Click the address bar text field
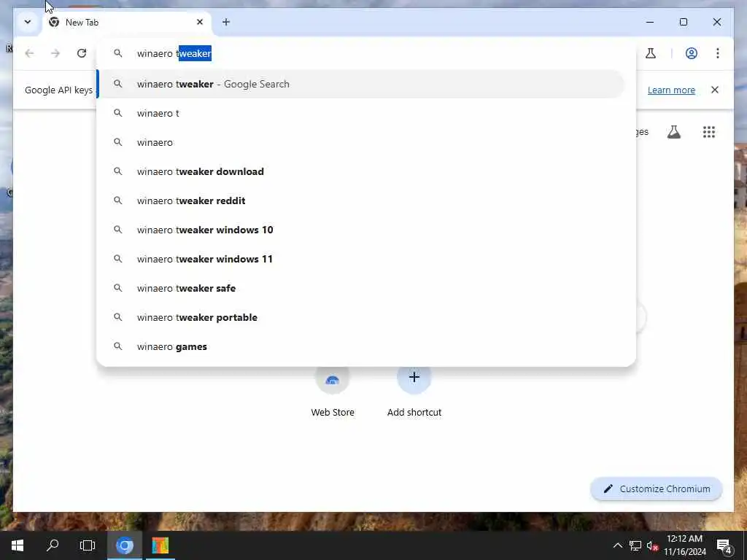The height and width of the screenshot is (560, 747). (x=366, y=53)
